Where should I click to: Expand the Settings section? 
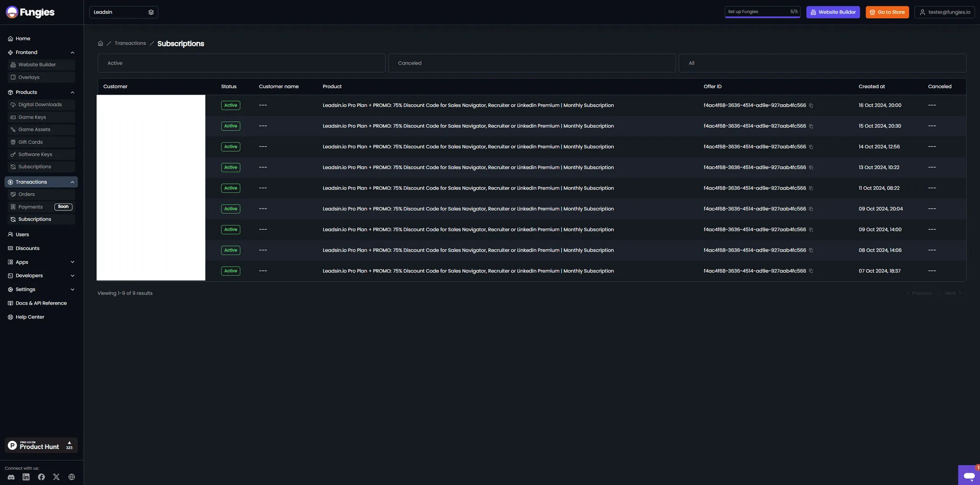tap(72, 290)
